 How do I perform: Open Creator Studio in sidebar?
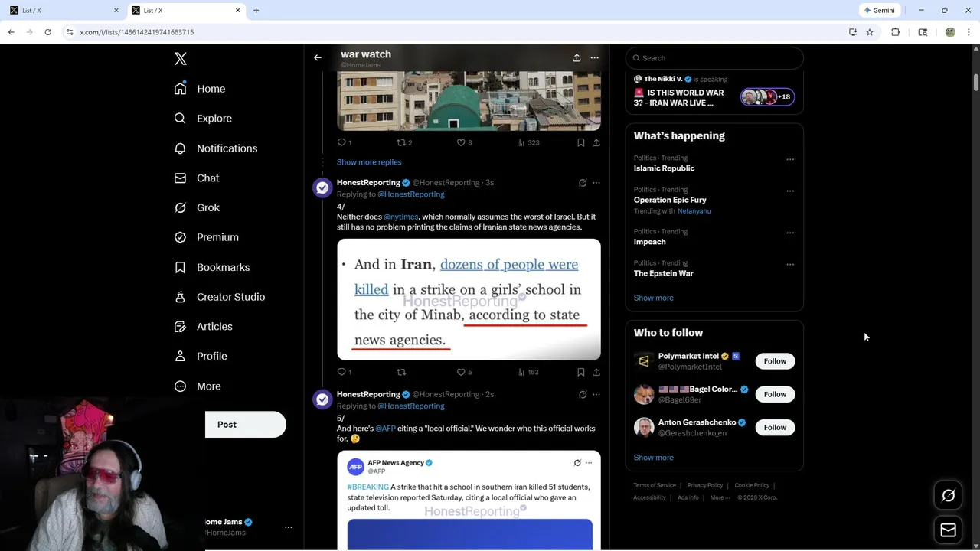point(220,297)
